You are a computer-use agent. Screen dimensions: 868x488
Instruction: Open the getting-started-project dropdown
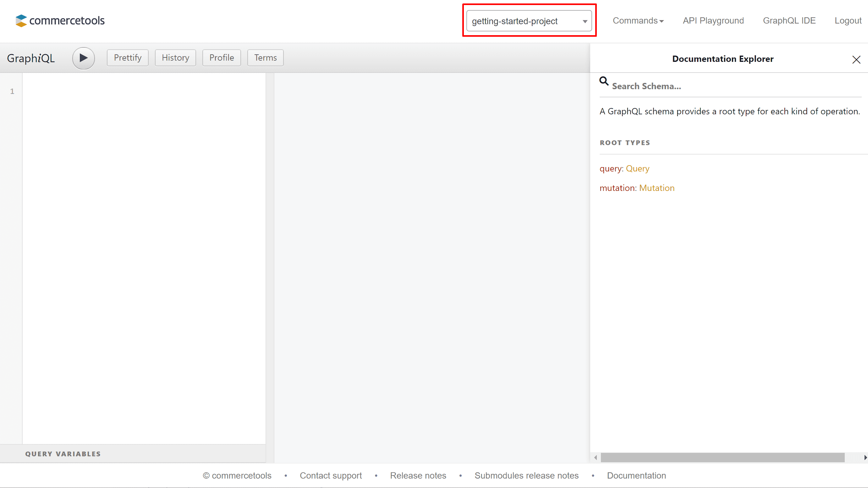(529, 21)
